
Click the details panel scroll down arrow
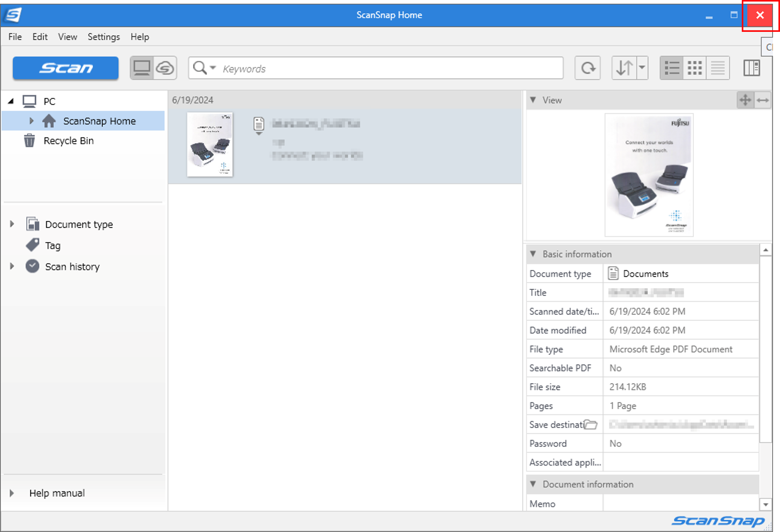coord(766,505)
